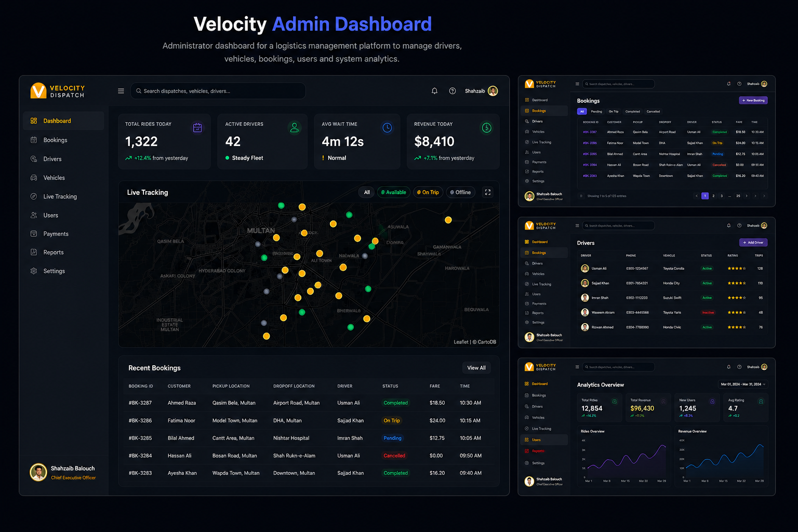Image resolution: width=798 pixels, height=532 pixels.
Task: Go to page 2 in Bookings panel pagination
Action: point(713,196)
